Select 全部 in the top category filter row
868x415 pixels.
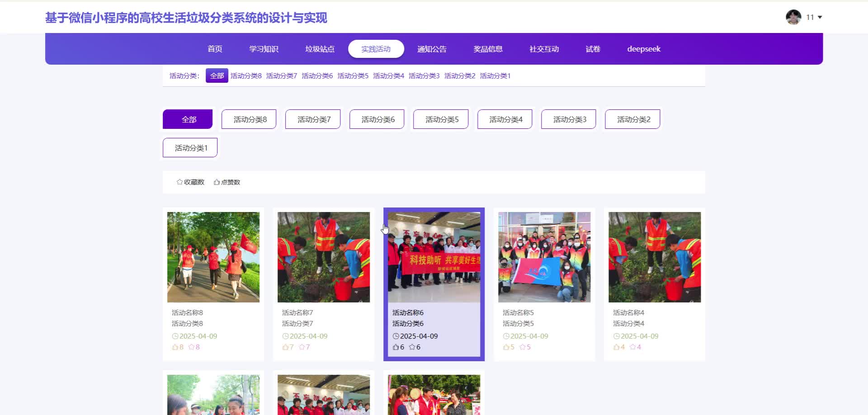coord(217,75)
